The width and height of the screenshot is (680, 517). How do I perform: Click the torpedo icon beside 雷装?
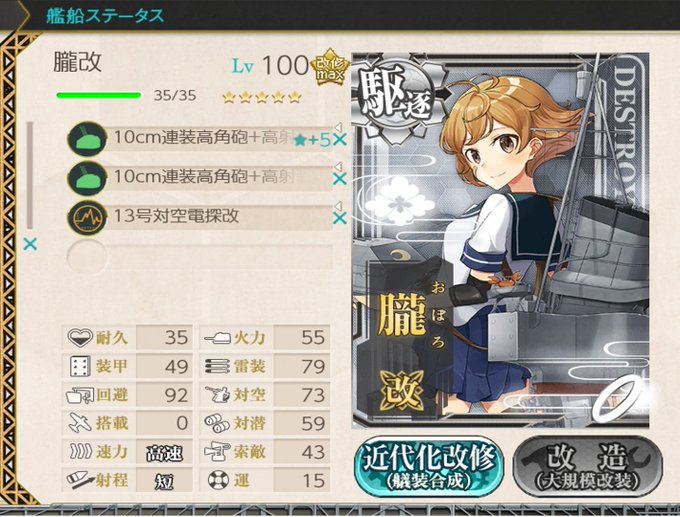point(217,366)
